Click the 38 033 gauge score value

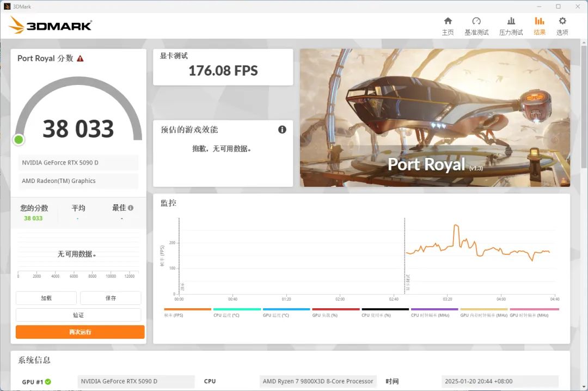[78, 129]
